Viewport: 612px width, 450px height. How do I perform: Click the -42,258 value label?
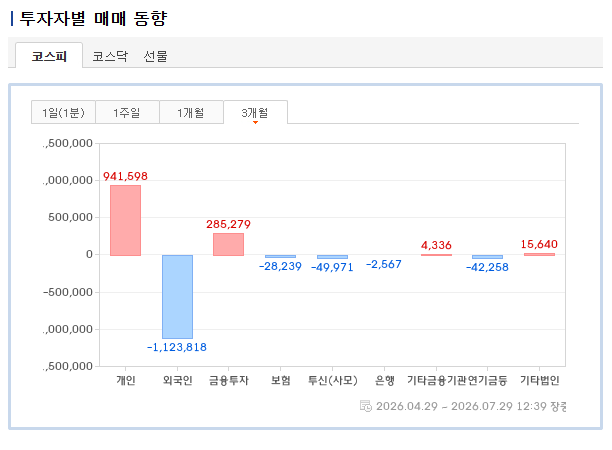click(487, 267)
